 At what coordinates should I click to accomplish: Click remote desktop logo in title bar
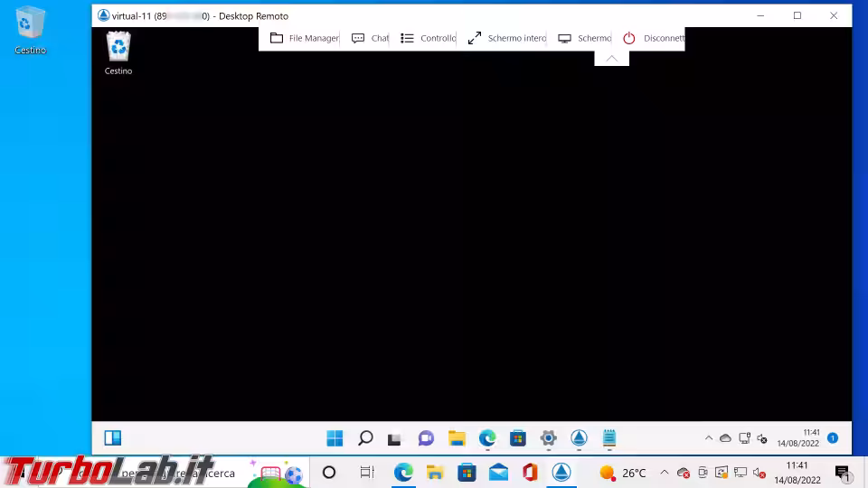coord(103,15)
